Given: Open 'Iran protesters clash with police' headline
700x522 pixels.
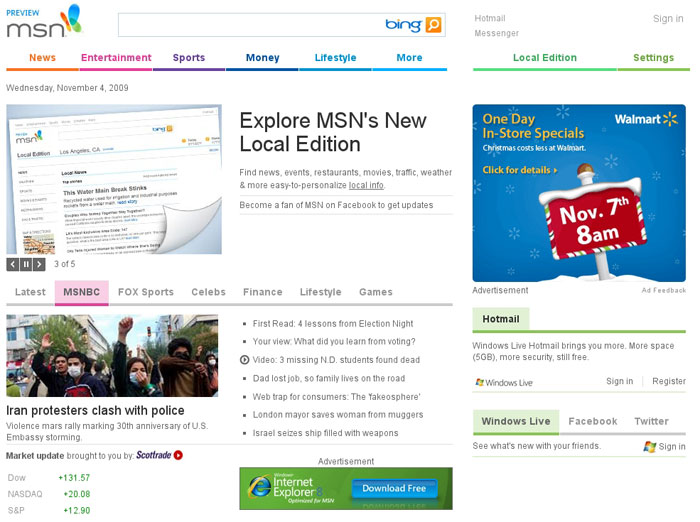Looking at the screenshot, I should pos(95,410).
